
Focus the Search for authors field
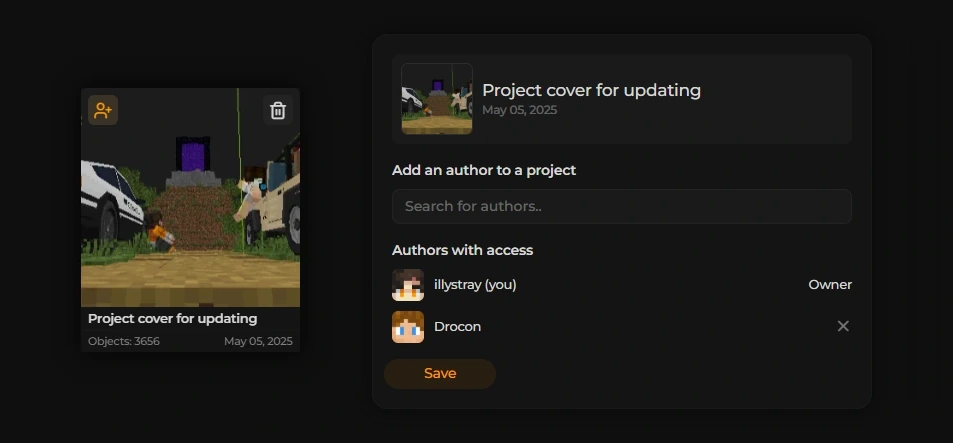[622, 206]
